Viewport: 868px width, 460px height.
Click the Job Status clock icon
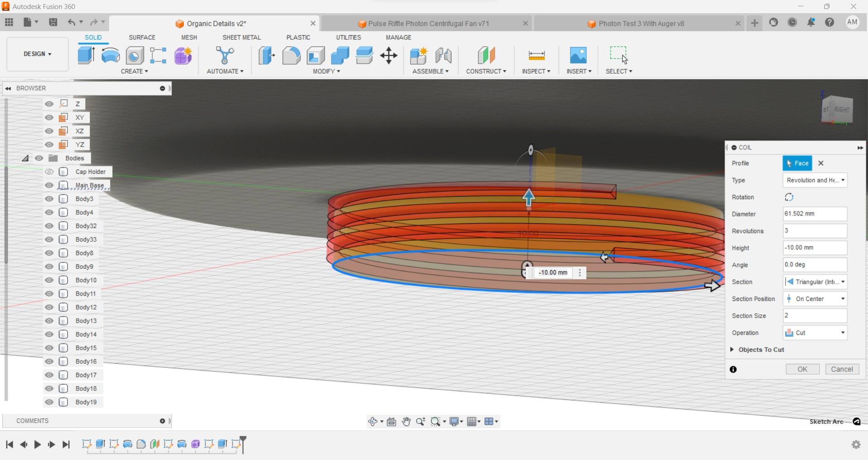(792, 22)
